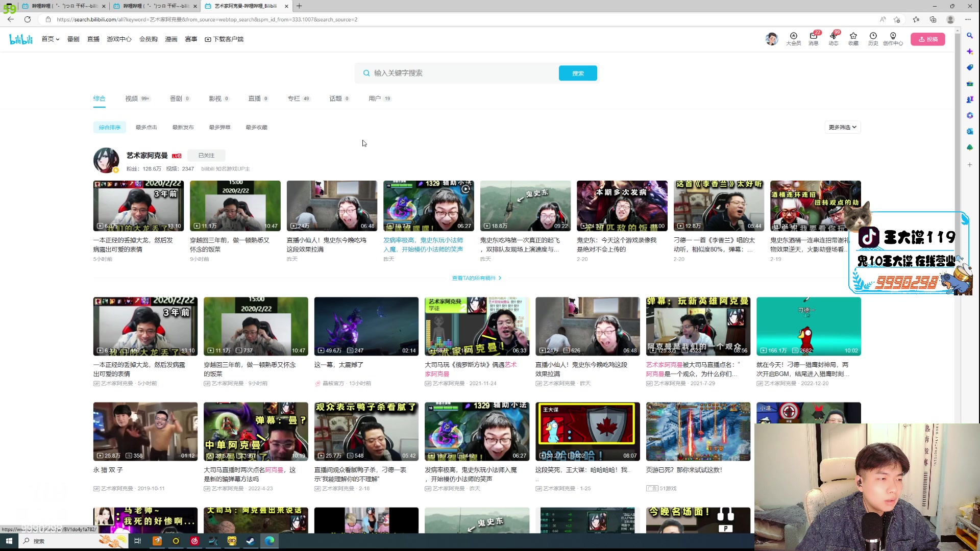The image size is (980, 551).
Task: Open 创作中心 lightbulb icon
Action: [893, 39]
